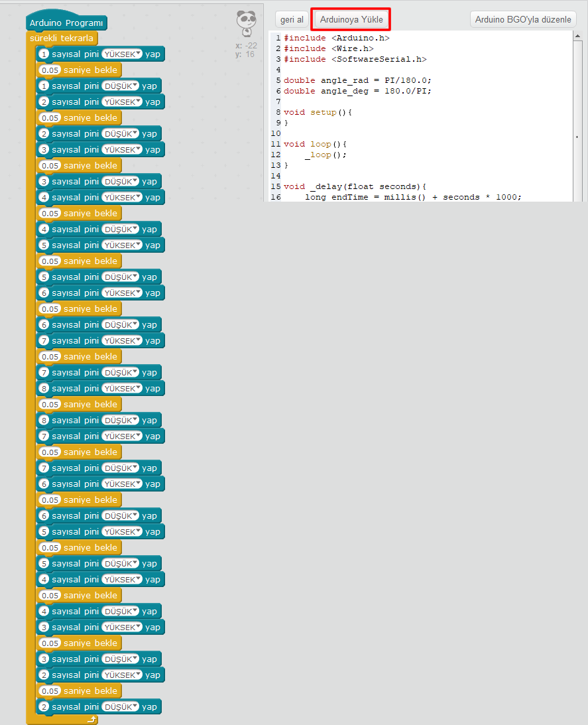This screenshot has height=725, width=588.
Task: Open 'Arduino BGO'yla düzenle'
Action: 523,19
